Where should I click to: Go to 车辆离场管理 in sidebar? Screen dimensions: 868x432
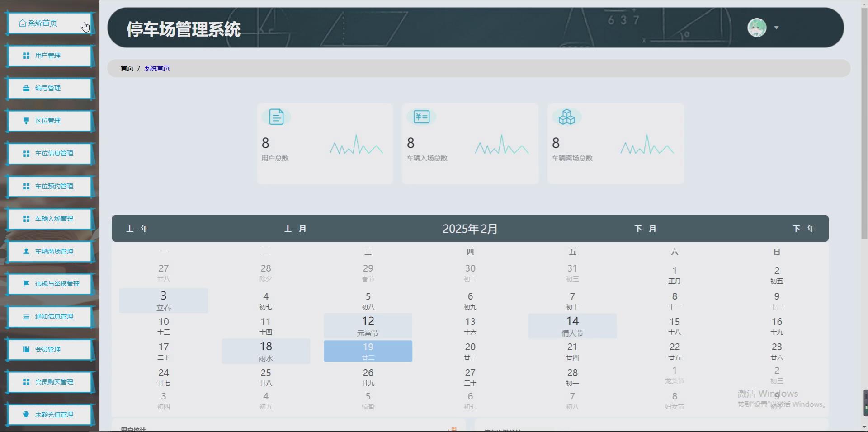pyautogui.click(x=50, y=251)
